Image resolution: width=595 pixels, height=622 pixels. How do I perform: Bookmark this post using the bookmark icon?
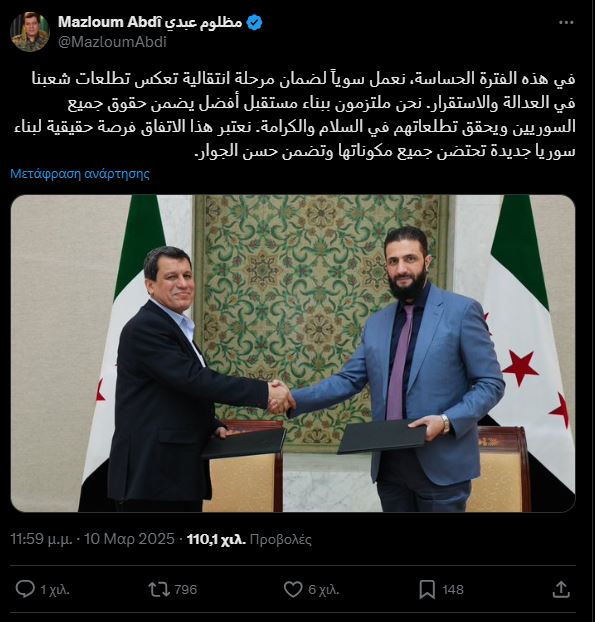[427, 589]
